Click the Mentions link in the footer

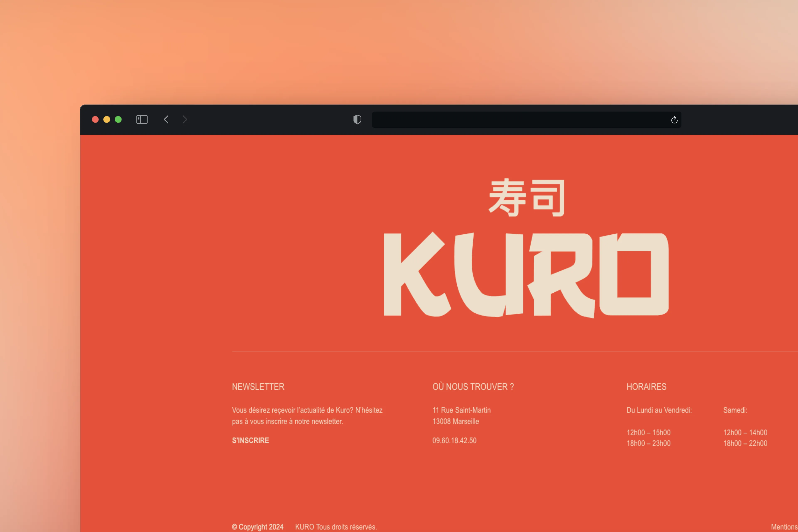[784, 527]
